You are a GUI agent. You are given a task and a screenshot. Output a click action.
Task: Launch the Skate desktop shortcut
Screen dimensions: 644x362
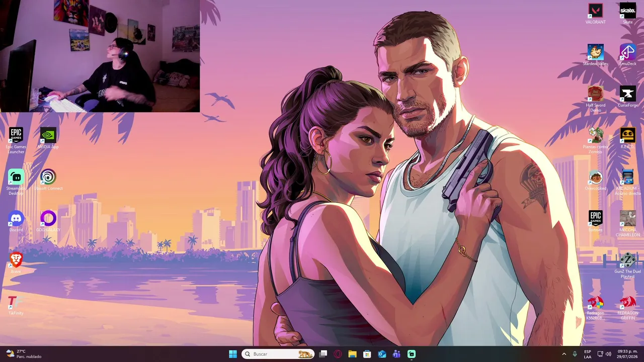(x=627, y=14)
